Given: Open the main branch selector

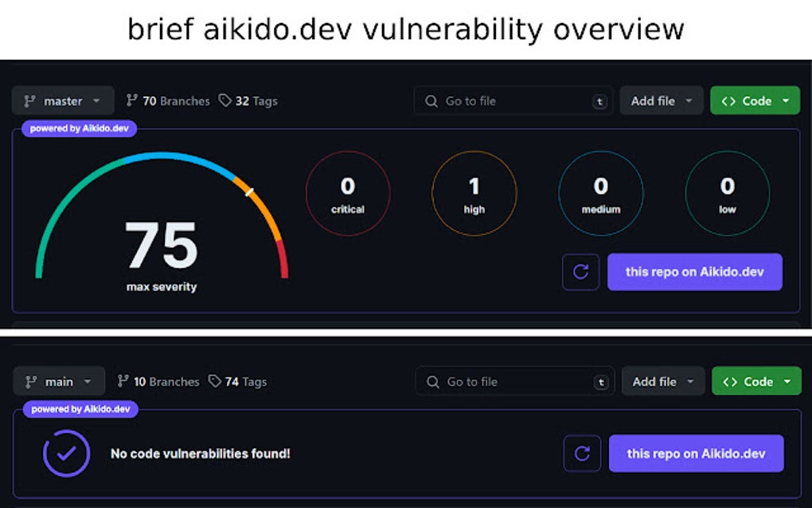Looking at the screenshot, I should [59, 381].
